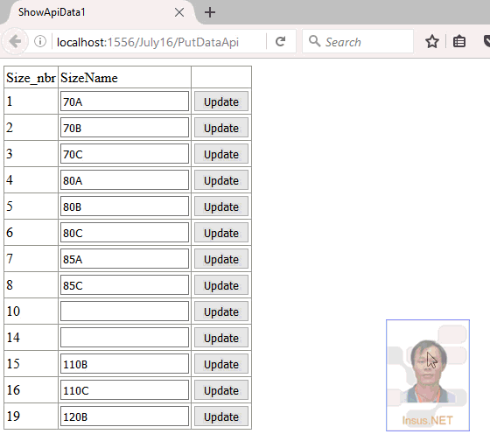The image size is (490, 448).
Task: Click the Size_nbr cell showing 6
Action: coord(31,233)
